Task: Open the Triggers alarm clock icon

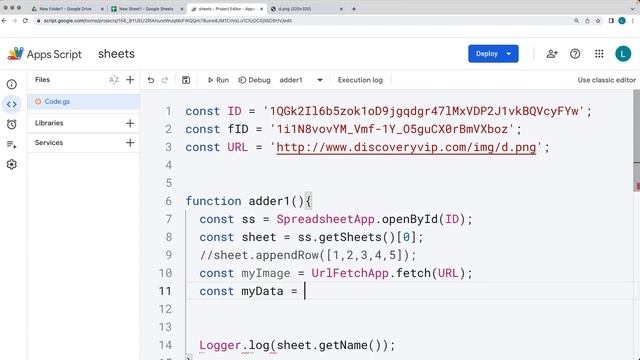Action: pos(11,124)
